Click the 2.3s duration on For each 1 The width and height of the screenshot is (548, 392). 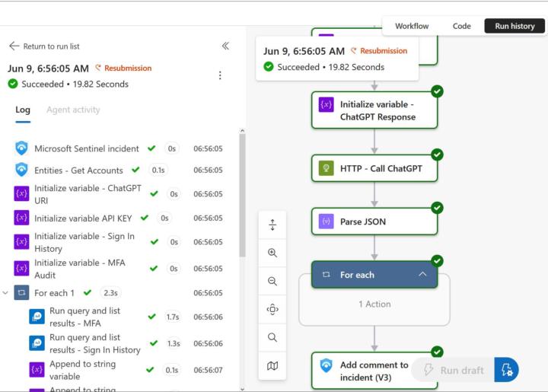(x=110, y=293)
